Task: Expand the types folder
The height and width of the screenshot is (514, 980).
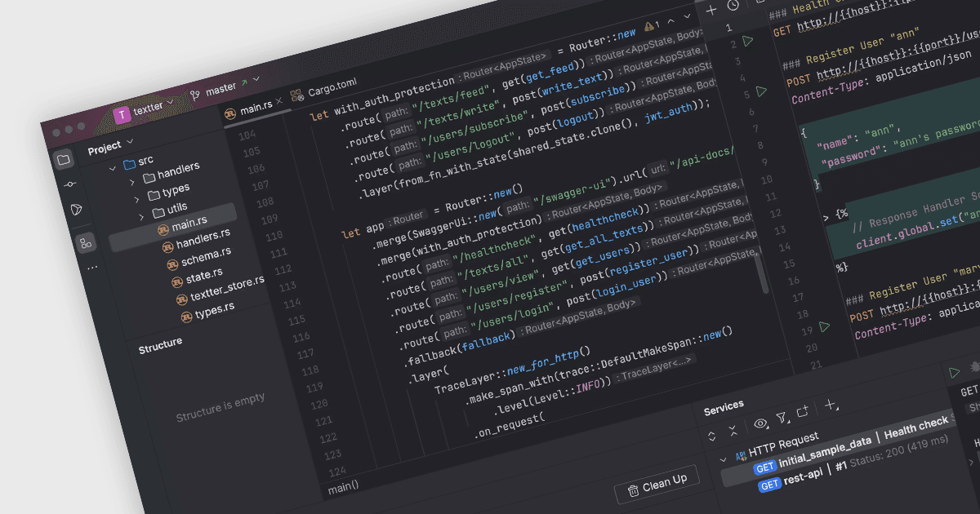Action: click(136, 199)
